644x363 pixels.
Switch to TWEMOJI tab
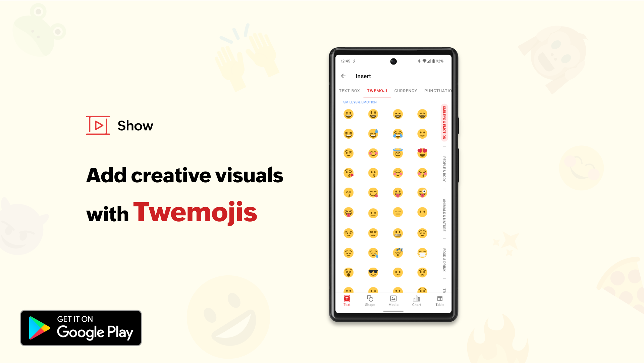pos(377,91)
